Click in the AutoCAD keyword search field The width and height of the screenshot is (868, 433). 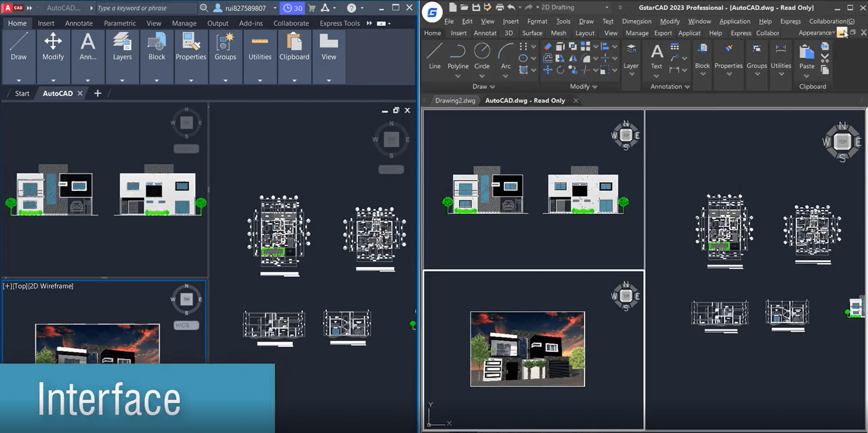pyautogui.click(x=146, y=8)
